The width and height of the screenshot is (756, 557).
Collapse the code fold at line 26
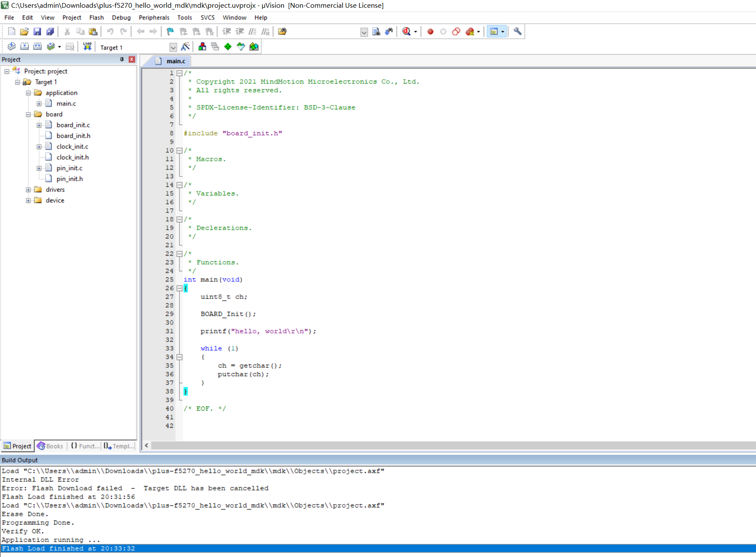(179, 288)
